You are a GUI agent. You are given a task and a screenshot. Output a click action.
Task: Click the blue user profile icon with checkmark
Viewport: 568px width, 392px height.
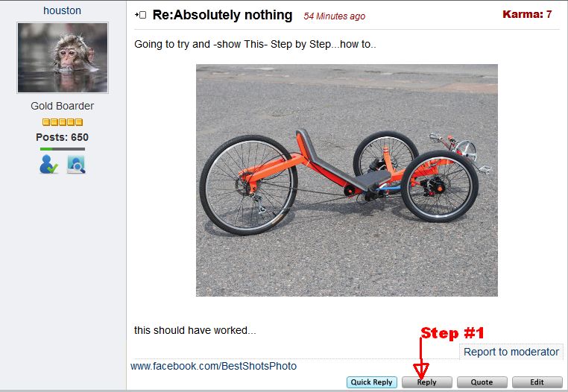tap(49, 164)
